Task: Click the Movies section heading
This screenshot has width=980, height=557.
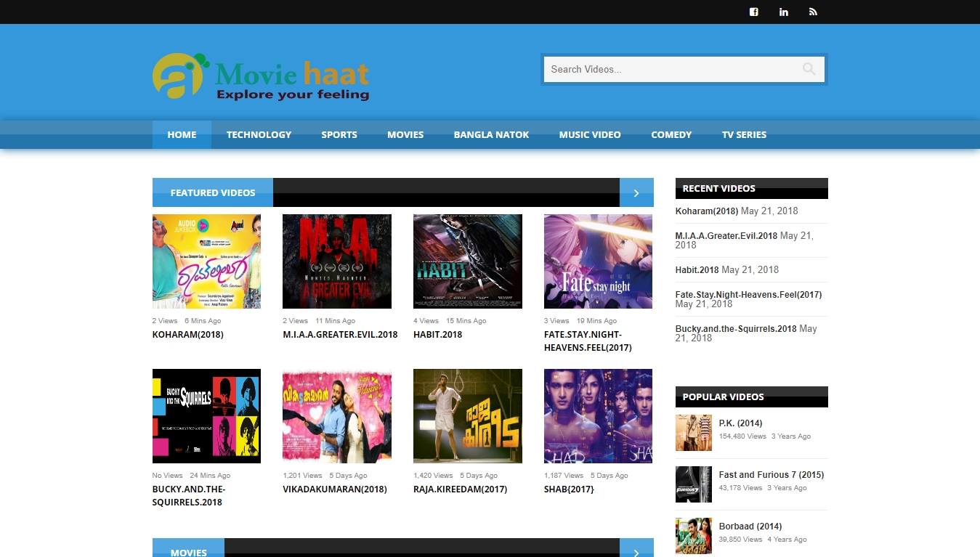Action: pyautogui.click(x=189, y=553)
